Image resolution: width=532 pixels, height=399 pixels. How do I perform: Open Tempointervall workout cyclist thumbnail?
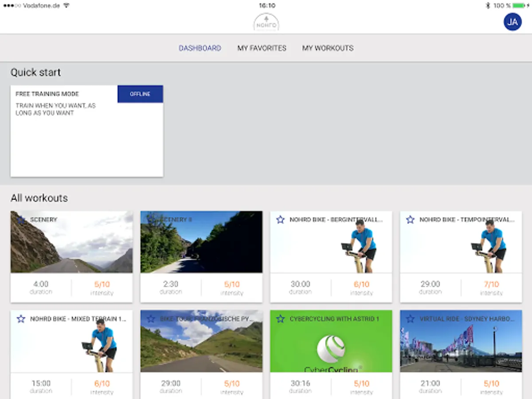[461, 242]
